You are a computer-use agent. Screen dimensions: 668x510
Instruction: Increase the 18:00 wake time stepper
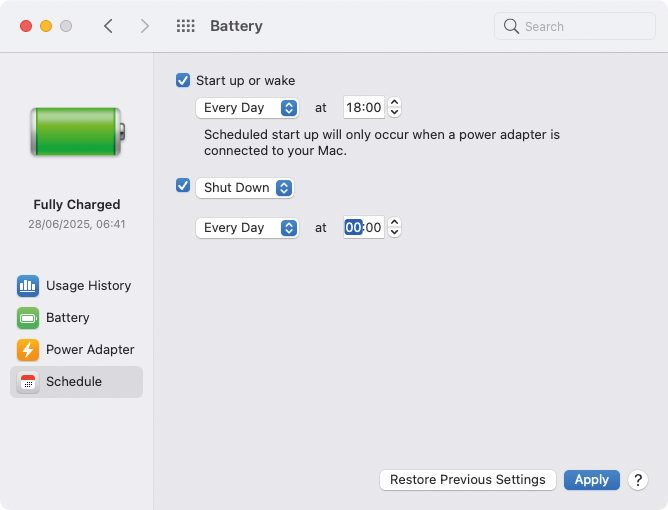[x=394, y=103]
